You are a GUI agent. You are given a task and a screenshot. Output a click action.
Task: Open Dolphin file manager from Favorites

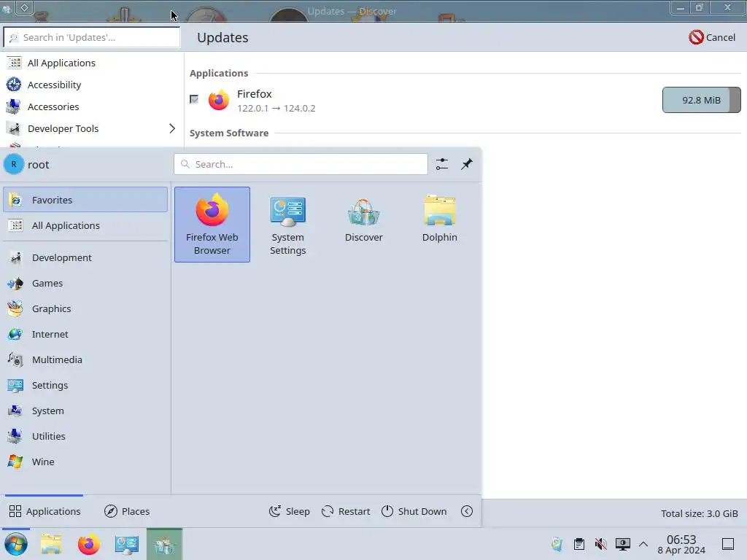pos(439,225)
